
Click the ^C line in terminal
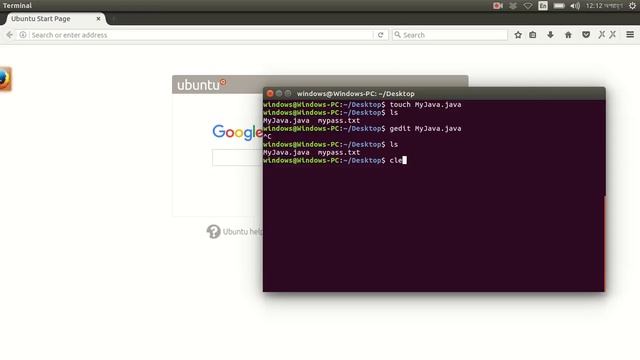coord(267,137)
